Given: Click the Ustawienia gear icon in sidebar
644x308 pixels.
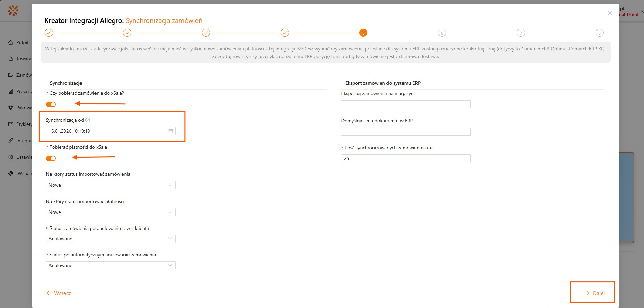Looking at the screenshot, I should [x=11, y=157].
